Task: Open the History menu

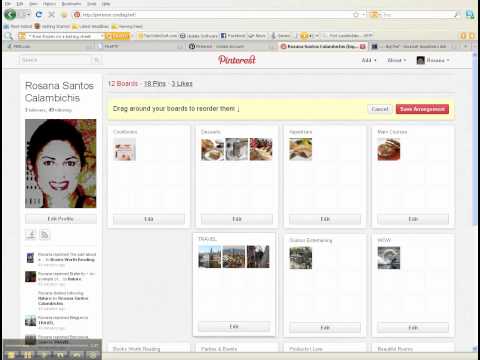Action: [x=49, y=4]
